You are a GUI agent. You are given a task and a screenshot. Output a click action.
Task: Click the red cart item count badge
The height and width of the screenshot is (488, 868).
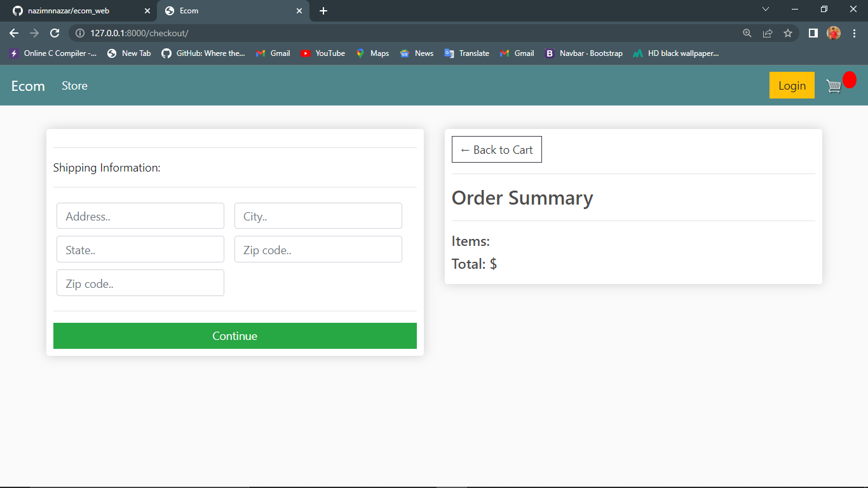(850, 80)
